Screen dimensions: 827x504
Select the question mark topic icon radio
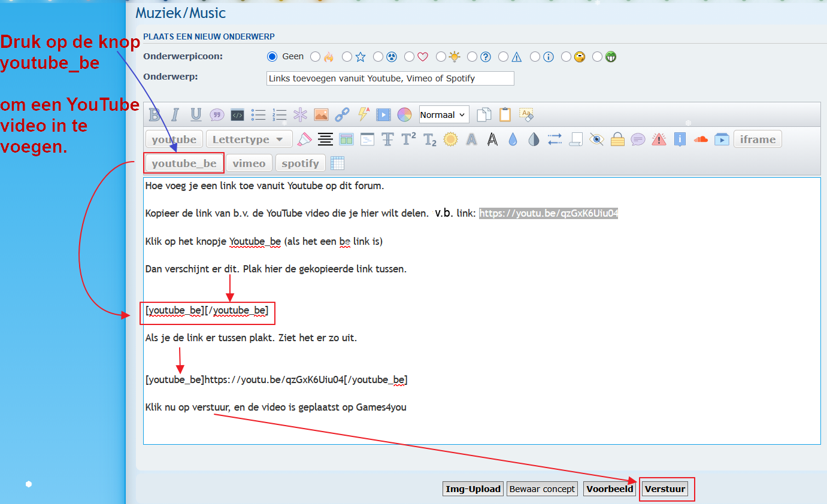point(472,57)
